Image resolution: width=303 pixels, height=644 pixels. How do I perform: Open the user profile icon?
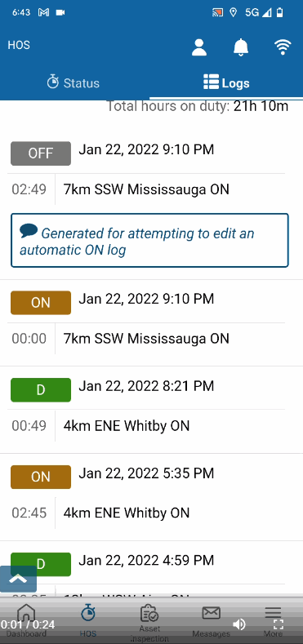tap(199, 47)
